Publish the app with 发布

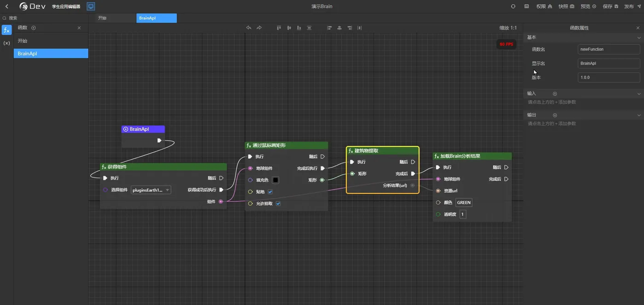pos(632,6)
